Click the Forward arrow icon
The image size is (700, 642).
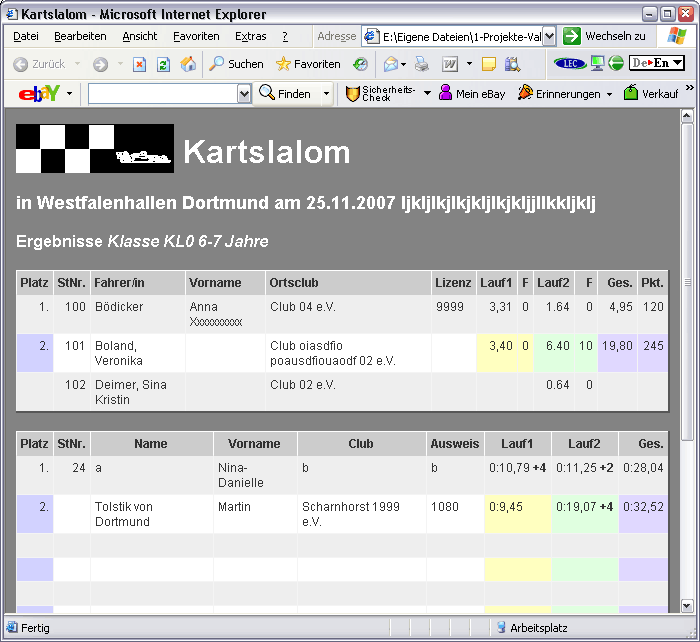point(100,65)
